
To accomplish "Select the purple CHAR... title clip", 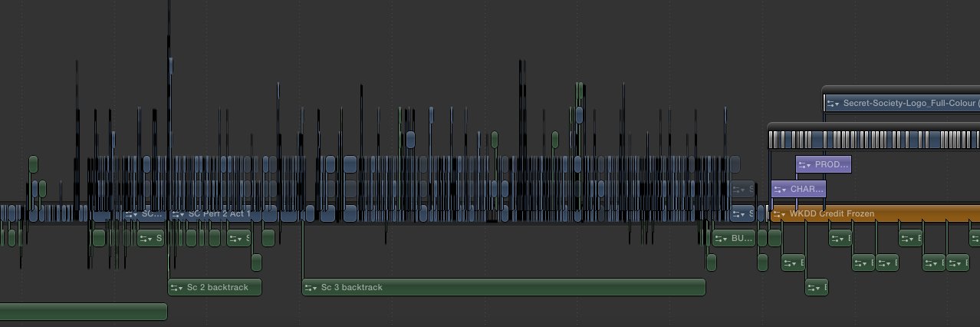I will pyautogui.click(x=798, y=189).
